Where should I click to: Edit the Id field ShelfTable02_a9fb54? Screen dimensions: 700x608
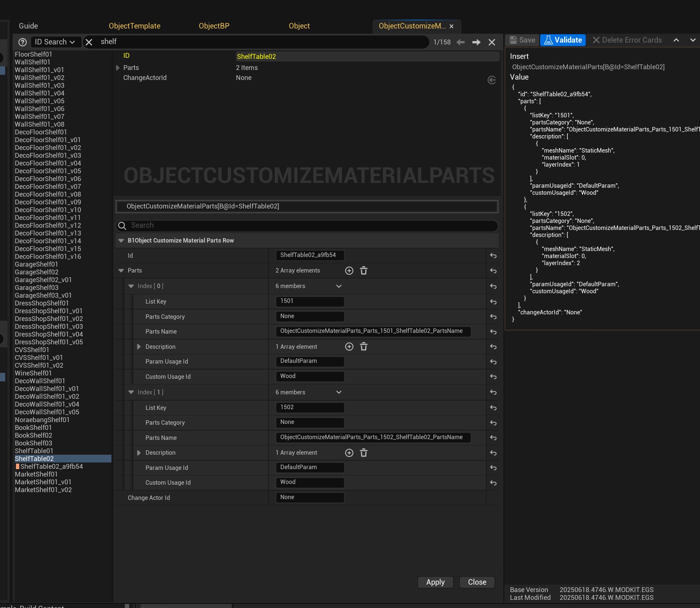(310, 255)
